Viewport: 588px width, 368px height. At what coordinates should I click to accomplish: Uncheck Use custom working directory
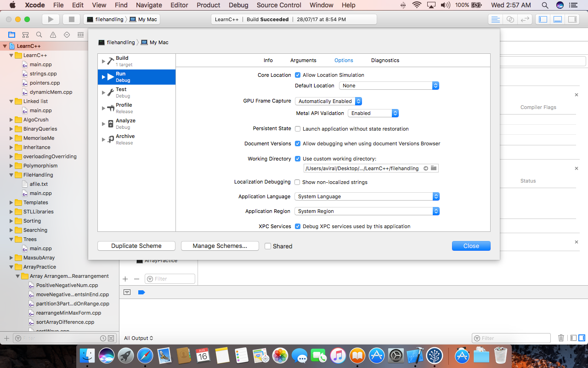pos(298,159)
